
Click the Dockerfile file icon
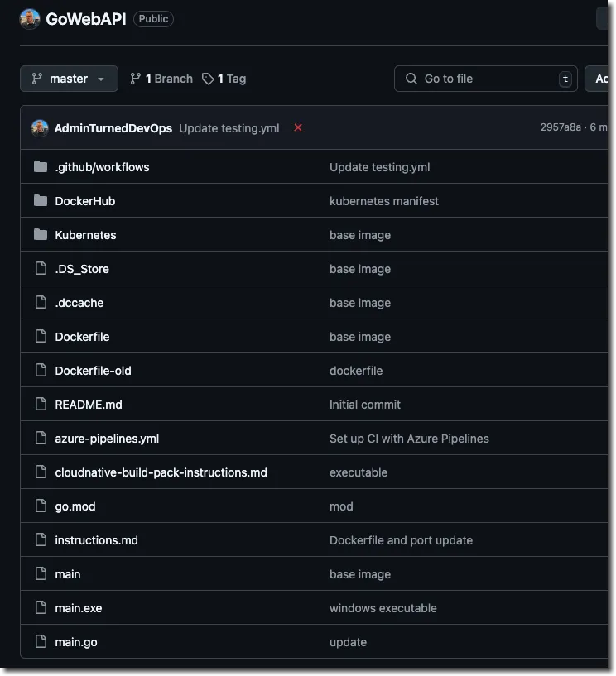(41, 337)
